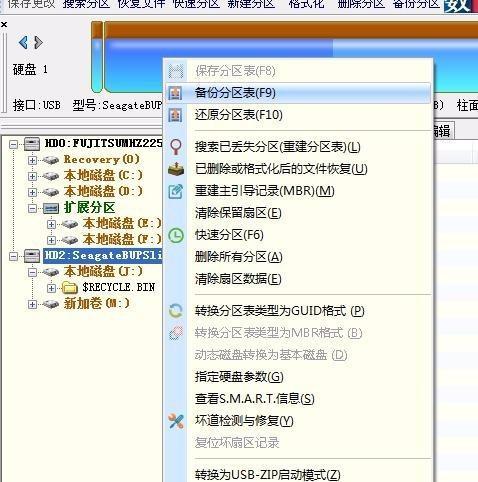This screenshot has height=482, width=478.
Task: Go to next disk with right arrow
Action: coord(38,42)
